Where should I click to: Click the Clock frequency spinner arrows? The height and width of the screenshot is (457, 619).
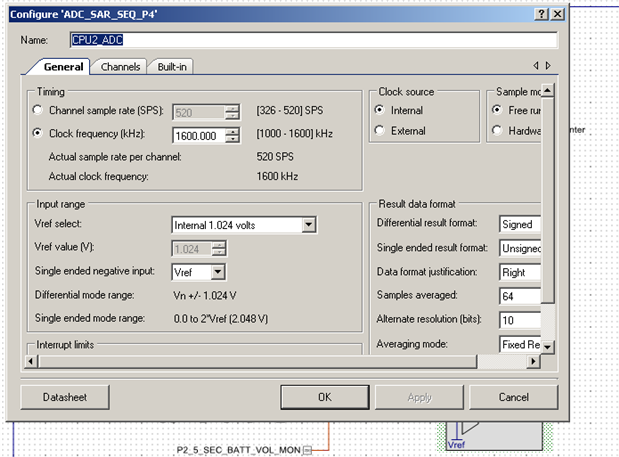[233, 135]
